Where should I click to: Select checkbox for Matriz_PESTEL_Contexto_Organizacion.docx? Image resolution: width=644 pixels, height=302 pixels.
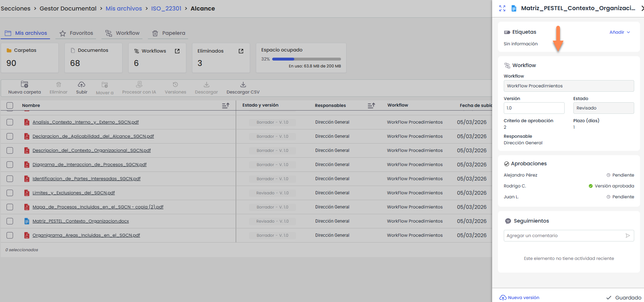[x=10, y=221]
